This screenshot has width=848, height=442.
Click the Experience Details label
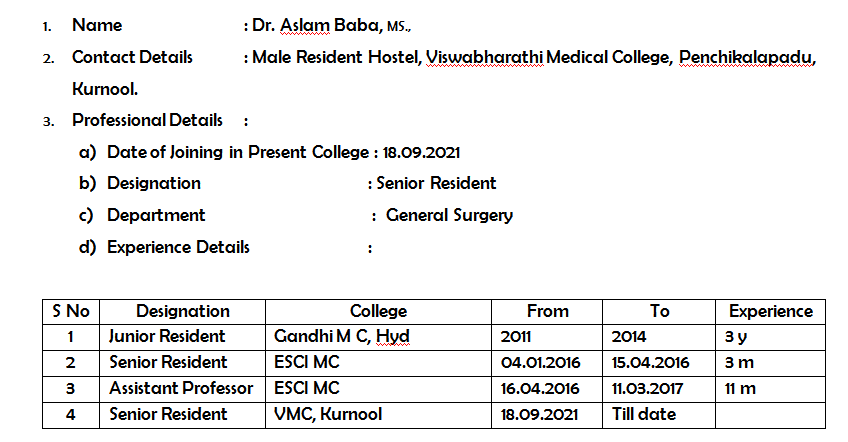point(178,247)
